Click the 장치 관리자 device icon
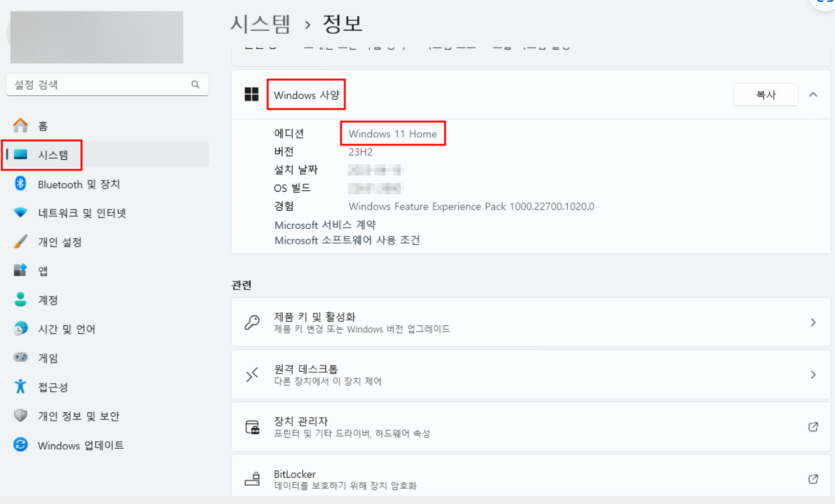 (x=252, y=428)
